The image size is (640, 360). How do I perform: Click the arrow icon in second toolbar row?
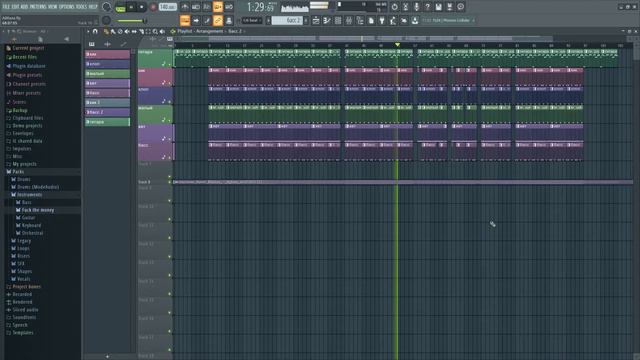[x=196, y=20]
